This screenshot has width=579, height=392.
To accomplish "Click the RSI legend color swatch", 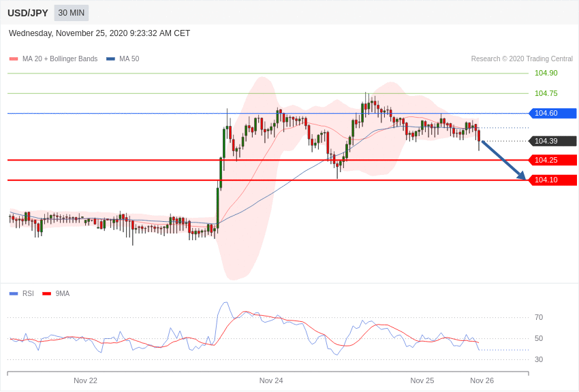I will 14,293.
